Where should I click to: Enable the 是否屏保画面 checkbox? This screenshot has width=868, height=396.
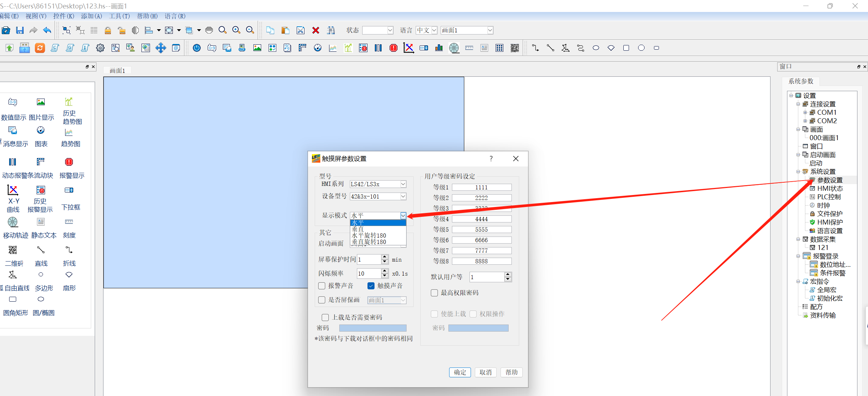tap(322, 300)
